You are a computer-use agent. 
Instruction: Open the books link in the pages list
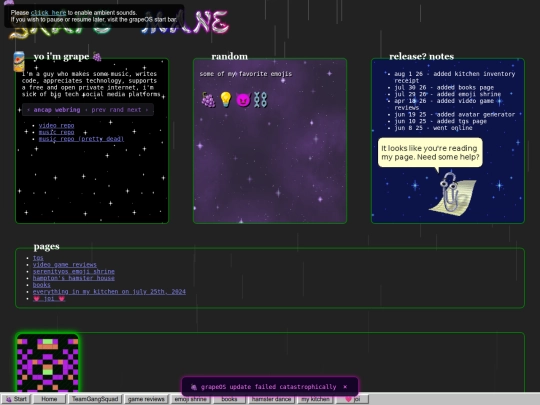pos(42,285)
